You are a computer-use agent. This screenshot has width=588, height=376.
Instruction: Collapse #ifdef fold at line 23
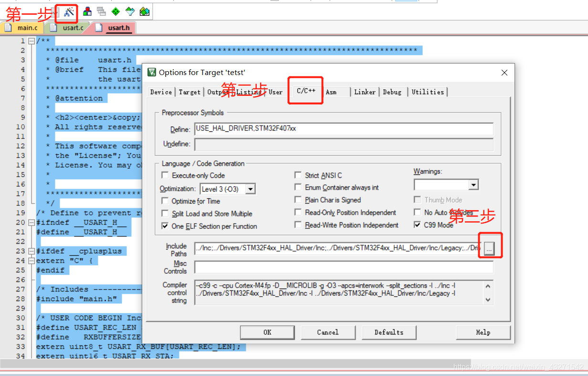(31, 251)
